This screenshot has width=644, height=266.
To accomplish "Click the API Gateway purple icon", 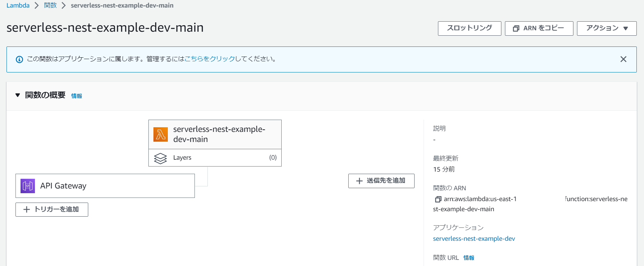I will coord(28,186).
